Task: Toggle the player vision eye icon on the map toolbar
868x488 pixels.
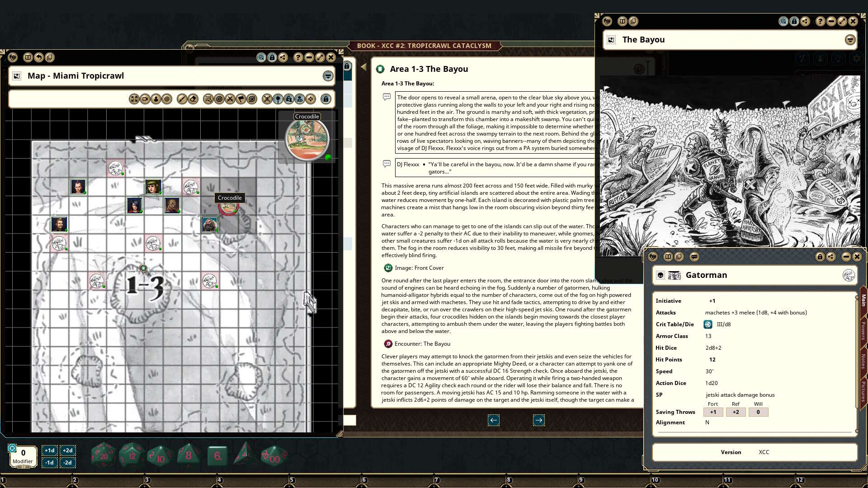Action: [x=299, y=99]
